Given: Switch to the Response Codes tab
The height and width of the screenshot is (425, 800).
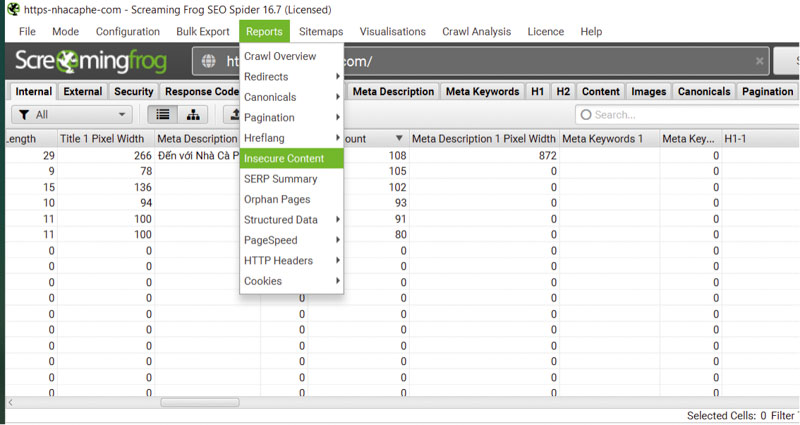Looking at the screenshot, I should point(201,92).
